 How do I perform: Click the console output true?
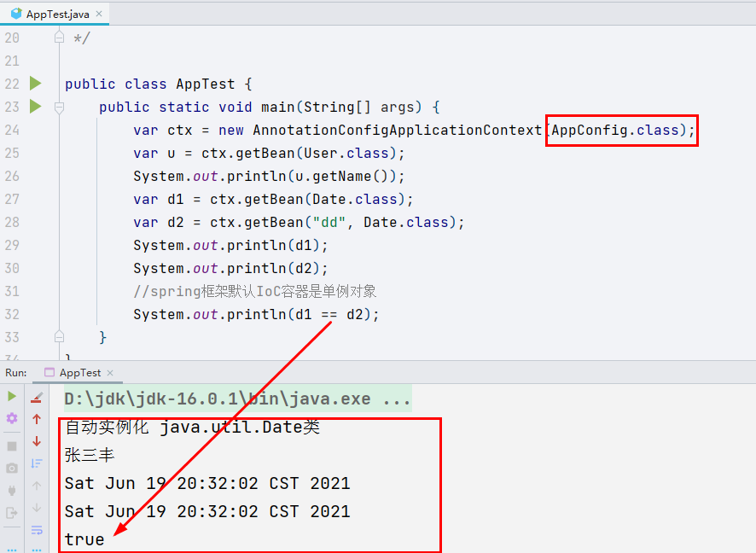(x=84, y=539)
